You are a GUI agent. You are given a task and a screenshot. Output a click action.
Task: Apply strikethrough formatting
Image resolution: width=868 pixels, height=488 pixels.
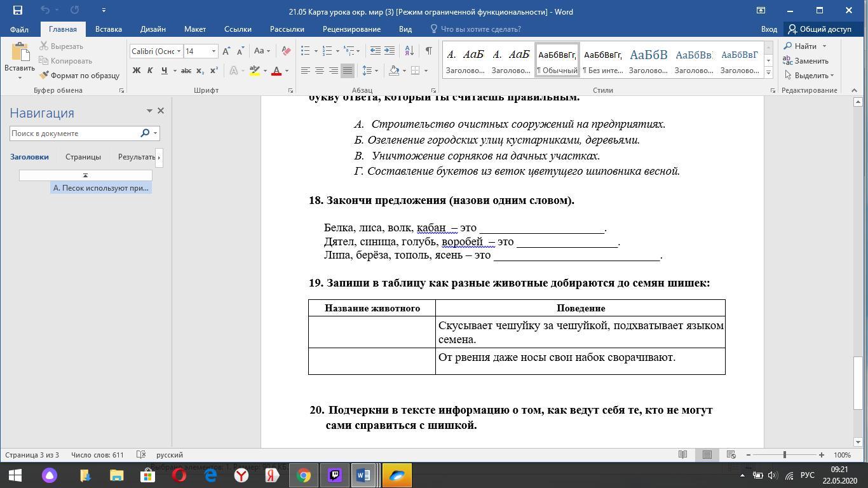click(186, 71)
